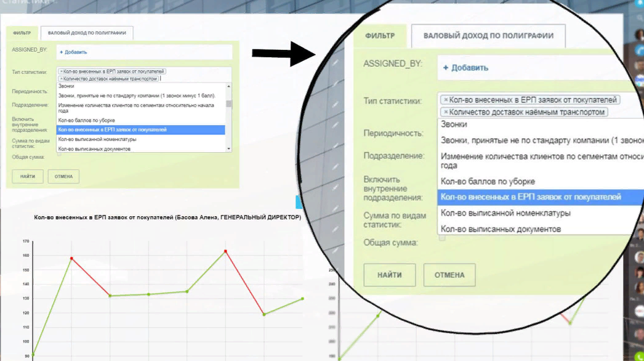Click the × on the magnified доставок transport tag
Viewport: 644px width, 361px height.
tap(445, 112)
